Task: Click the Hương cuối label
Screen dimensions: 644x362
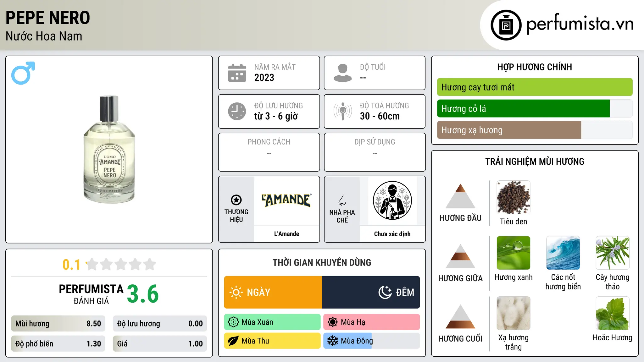Action: click(460, 339)
